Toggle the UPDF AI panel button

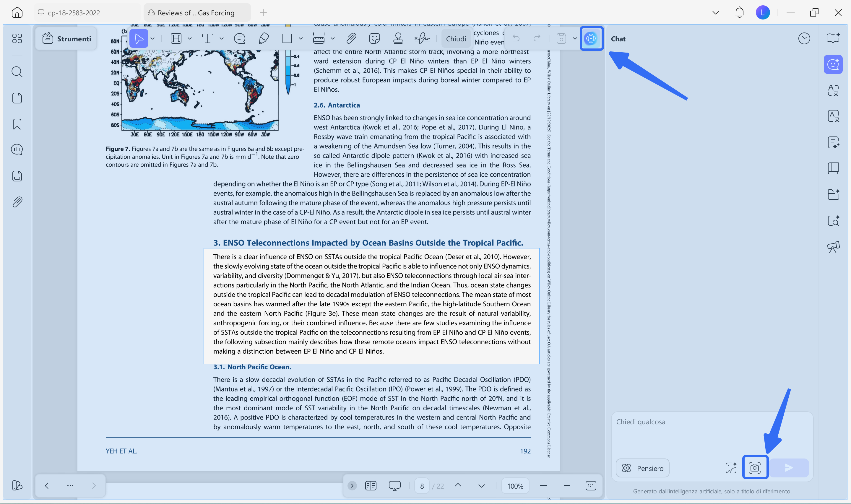coord(591,38)
